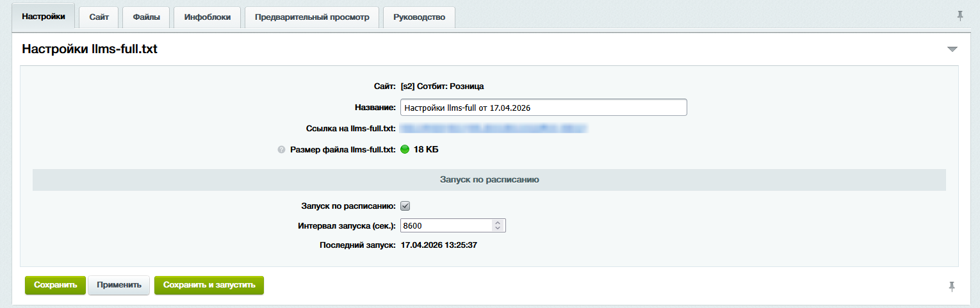Click the Запуск по расписанию section header

pos(489,180)
